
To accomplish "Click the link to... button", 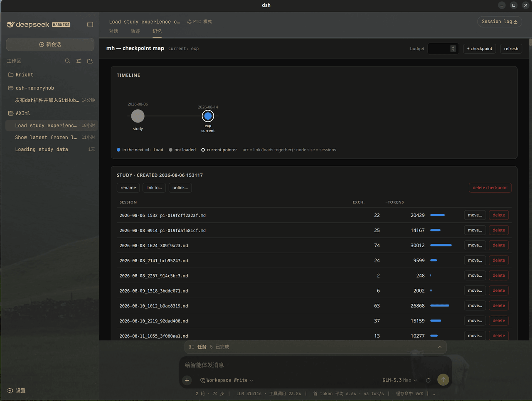I will 154,188.
